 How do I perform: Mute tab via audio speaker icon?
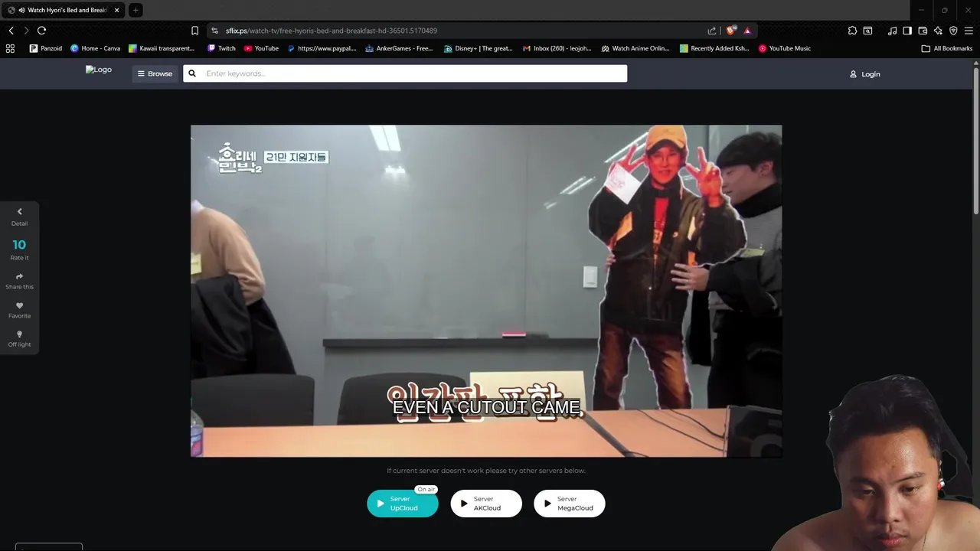pos(21,10)
